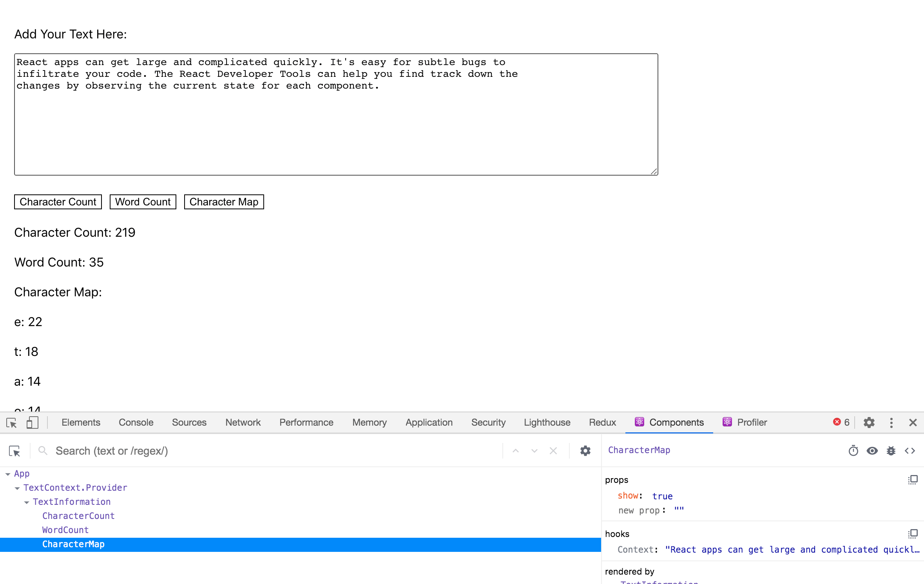
Task: Select the TextContext.Provider label in tree
Action: click(x=75, y=488)
